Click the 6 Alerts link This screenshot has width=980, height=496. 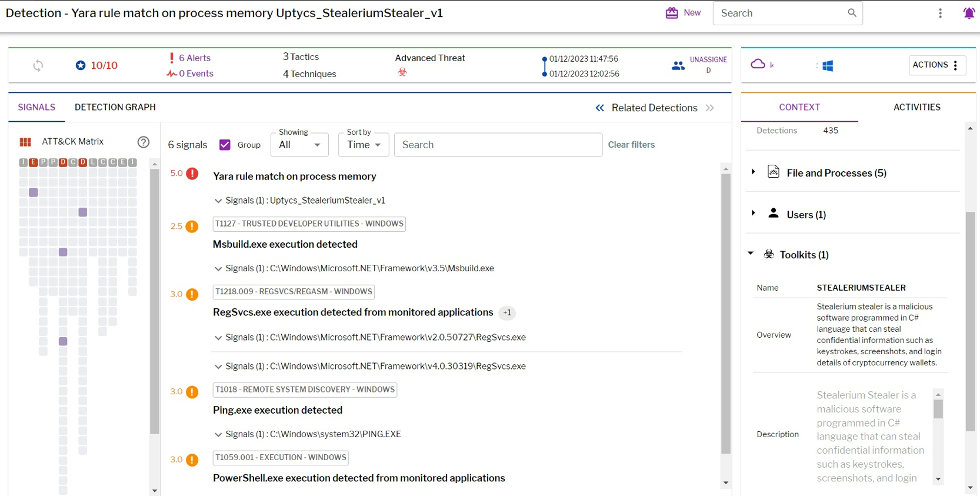(195, 58)
